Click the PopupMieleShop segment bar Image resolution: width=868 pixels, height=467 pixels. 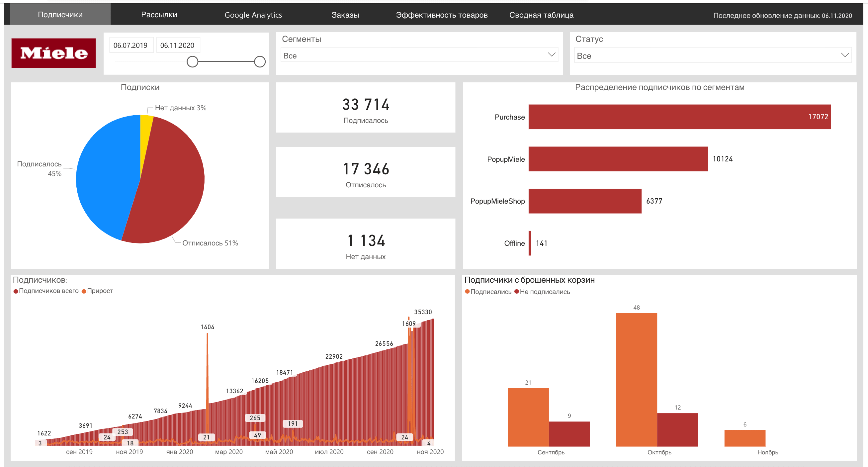tap(585, 201)
